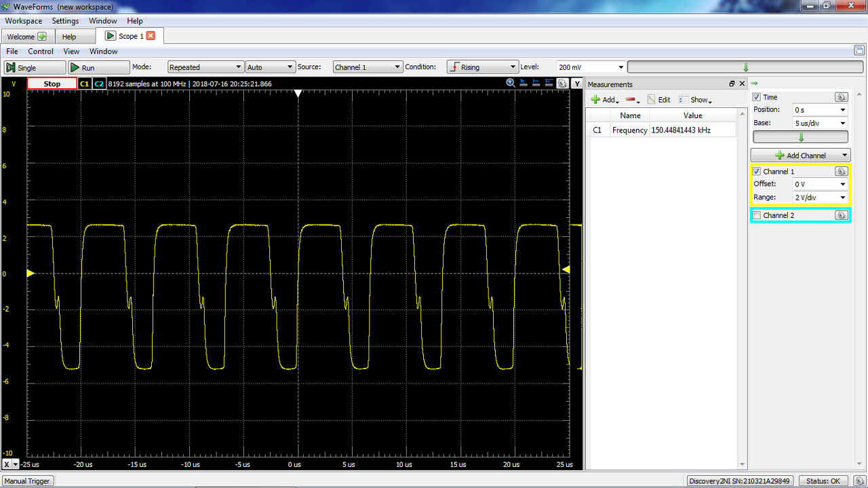Expand the Channel 1 Range dropdown
The image size is (868, 488).
pyautogui.click(x=821, y=198)
